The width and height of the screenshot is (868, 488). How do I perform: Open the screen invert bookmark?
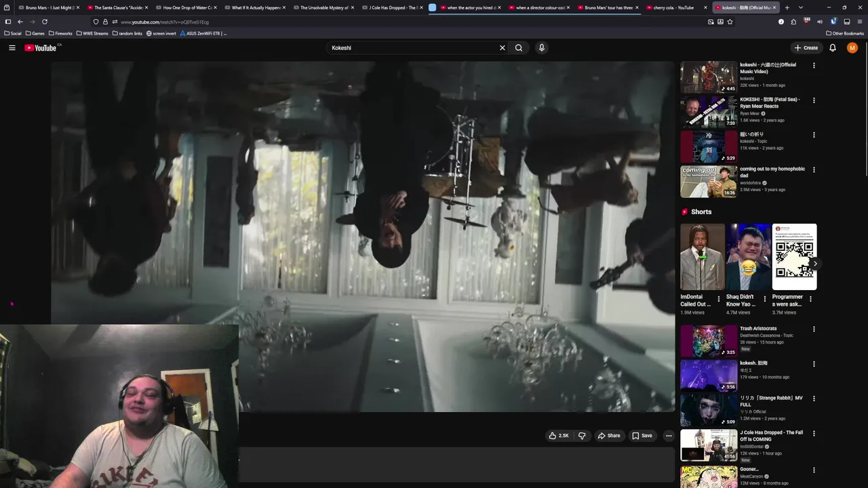point(161,33)
